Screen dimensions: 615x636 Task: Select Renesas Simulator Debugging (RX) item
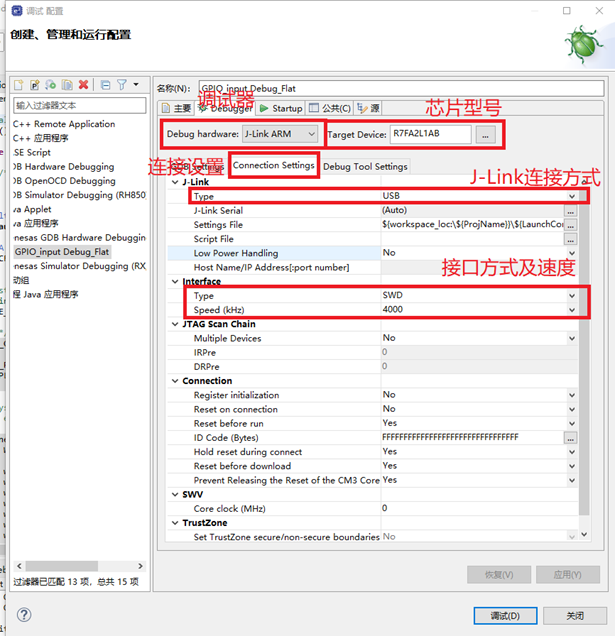tap(80, 266)
